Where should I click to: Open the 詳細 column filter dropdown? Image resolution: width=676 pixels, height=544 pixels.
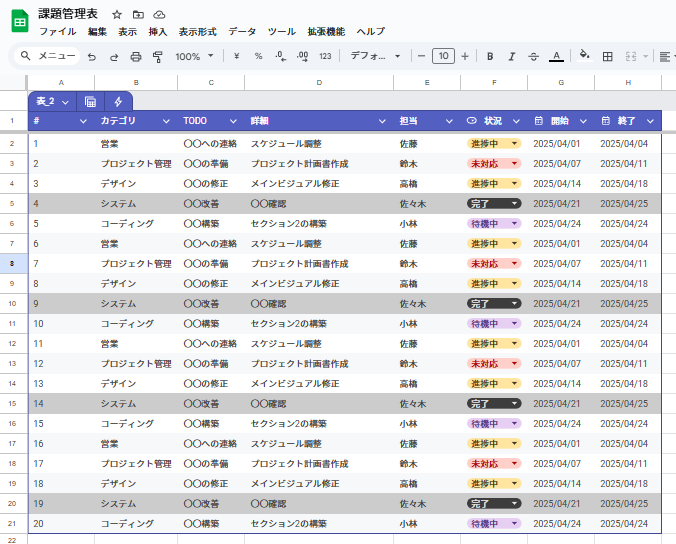pos(382,122)
